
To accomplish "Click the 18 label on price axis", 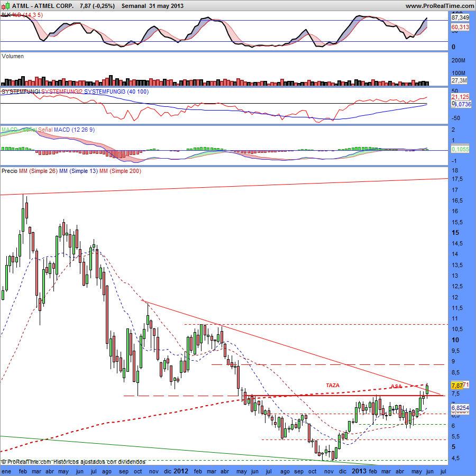I will click(455, 170).
